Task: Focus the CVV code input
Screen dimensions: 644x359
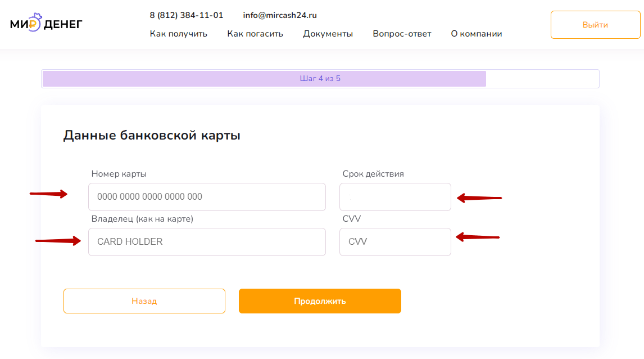Action: click(395, 242)
